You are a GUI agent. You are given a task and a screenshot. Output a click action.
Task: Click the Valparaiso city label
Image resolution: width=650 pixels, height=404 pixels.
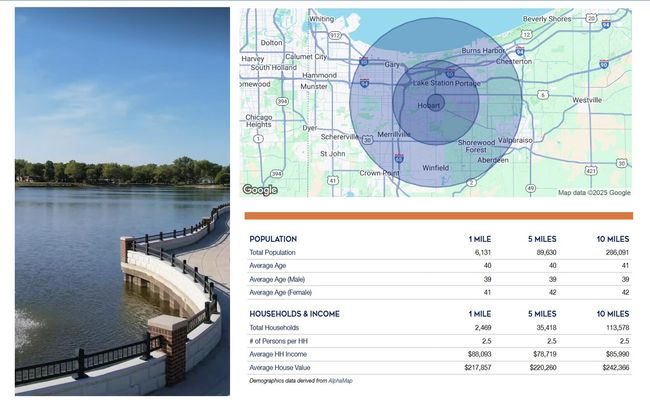[516, 140]
